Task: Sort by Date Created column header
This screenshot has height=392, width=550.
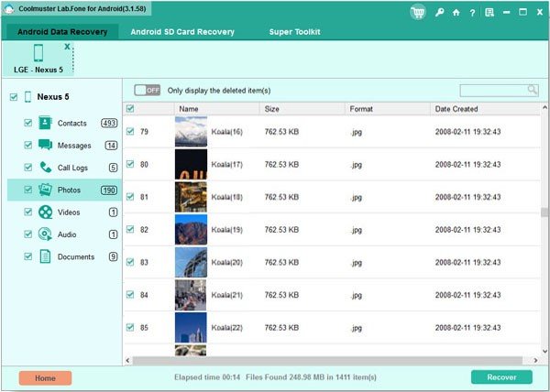Action: coord(485,109)
